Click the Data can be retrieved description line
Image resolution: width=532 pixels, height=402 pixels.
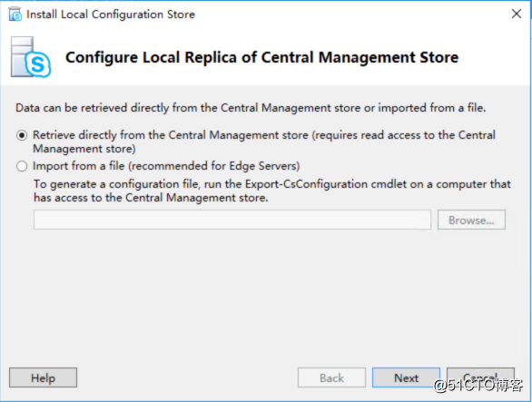tap(251, 108)
